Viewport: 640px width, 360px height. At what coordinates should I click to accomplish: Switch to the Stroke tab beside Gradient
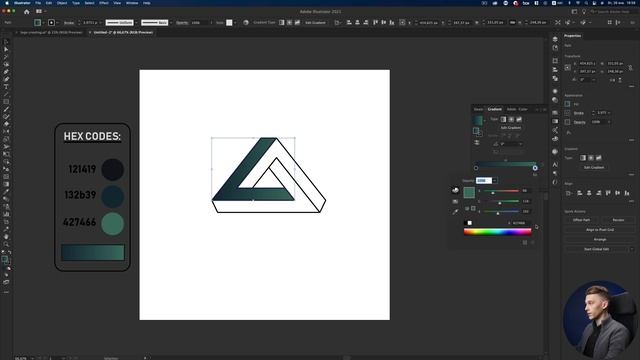[478, 109]
